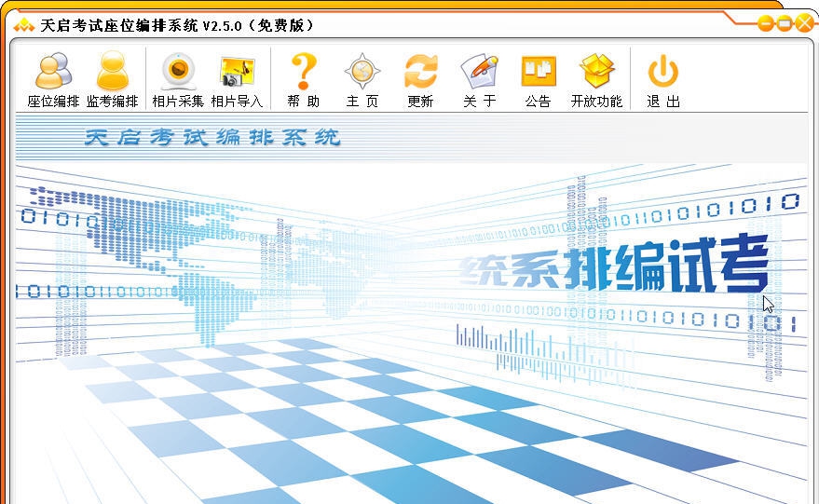Maximize the window with orange button
The height and width of the screenshot is (504, 819).
785,23
